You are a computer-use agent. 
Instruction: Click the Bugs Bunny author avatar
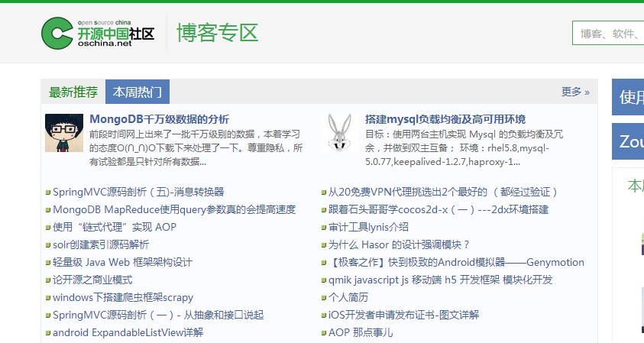pyautogui.click(x=340, y=133)
